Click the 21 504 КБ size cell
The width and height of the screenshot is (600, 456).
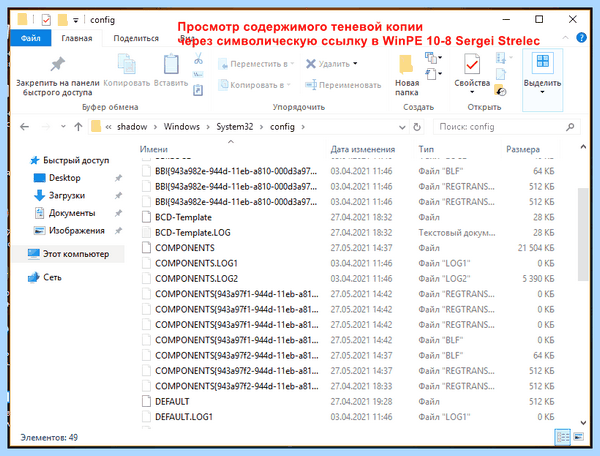(x=536, y=248)
